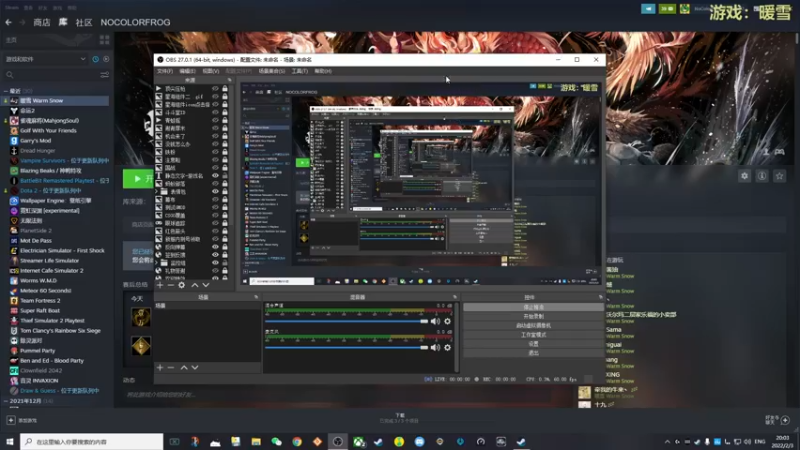
Task: Open Xbox app from the taskbar
Action: coord(358,441)
